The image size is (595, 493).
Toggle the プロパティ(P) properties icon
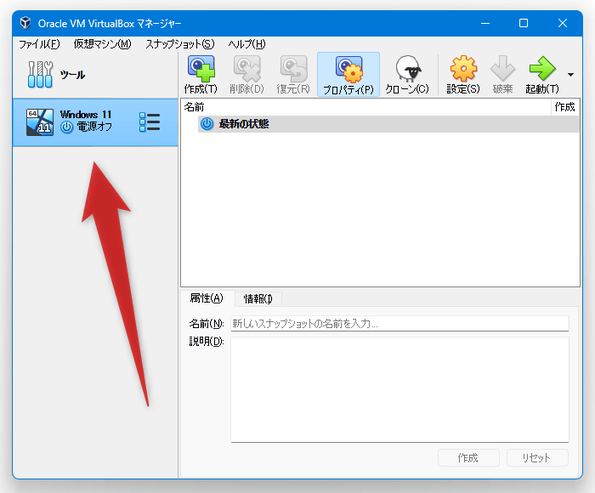(348, 75)
